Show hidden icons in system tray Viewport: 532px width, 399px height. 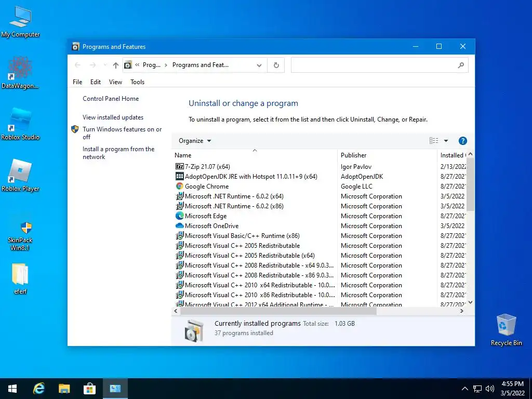[x=465, y=389]
